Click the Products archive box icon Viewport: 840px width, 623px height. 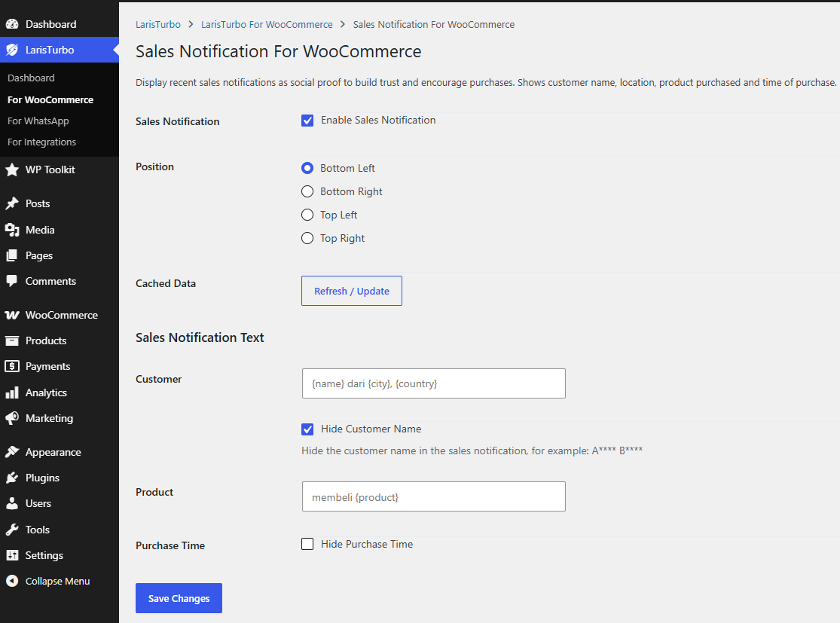[x=12, y=341]
